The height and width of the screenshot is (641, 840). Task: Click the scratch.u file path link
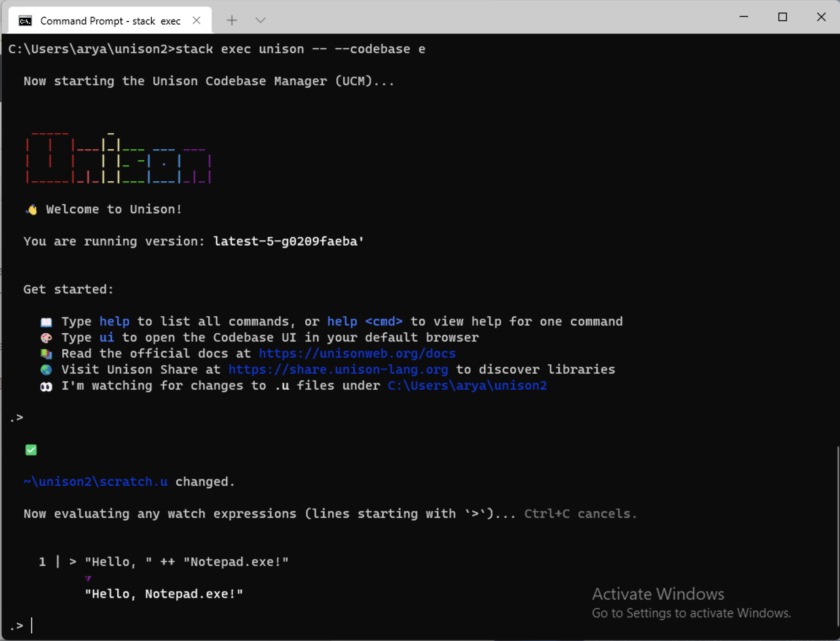(x=95, y=482)
